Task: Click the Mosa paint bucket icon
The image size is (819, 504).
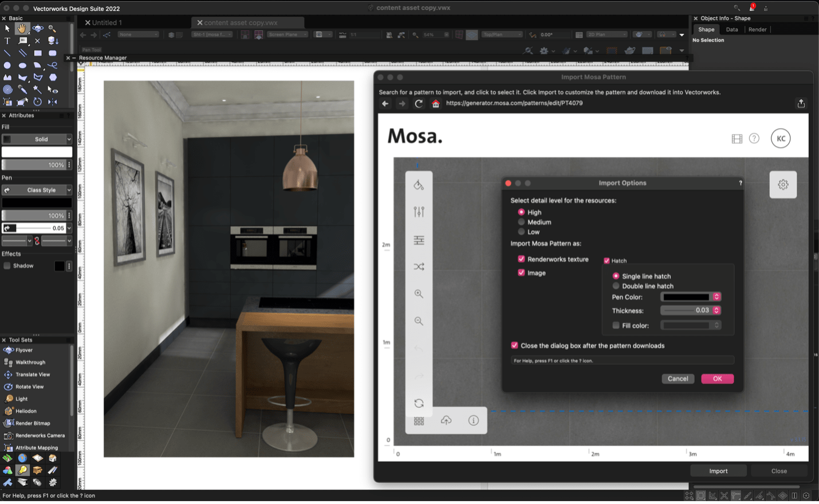Action: 419,185
